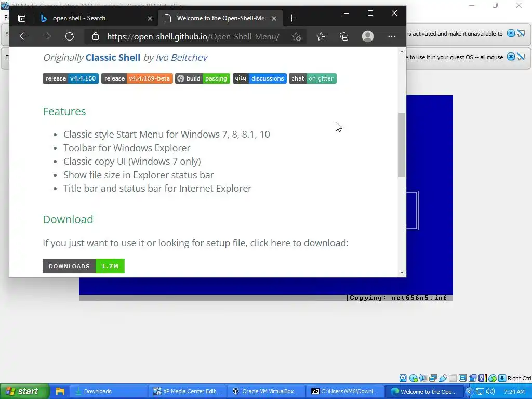Open Edge Settings and more menu
The width and height of the screenshot is (532, 399).
click(392, 36)
